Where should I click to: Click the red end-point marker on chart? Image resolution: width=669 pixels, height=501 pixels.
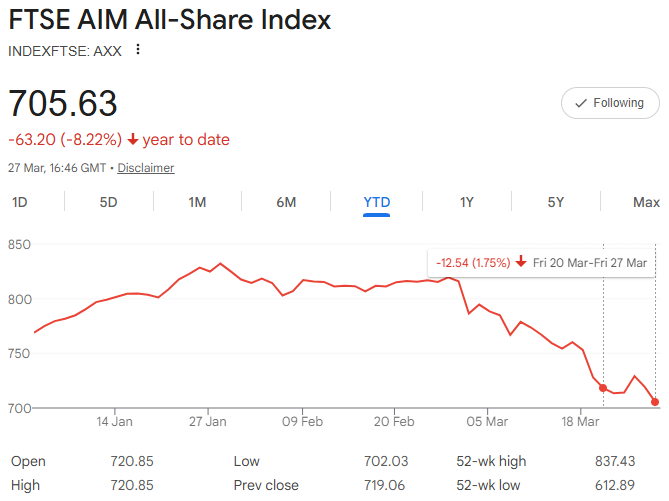[655, 402]
